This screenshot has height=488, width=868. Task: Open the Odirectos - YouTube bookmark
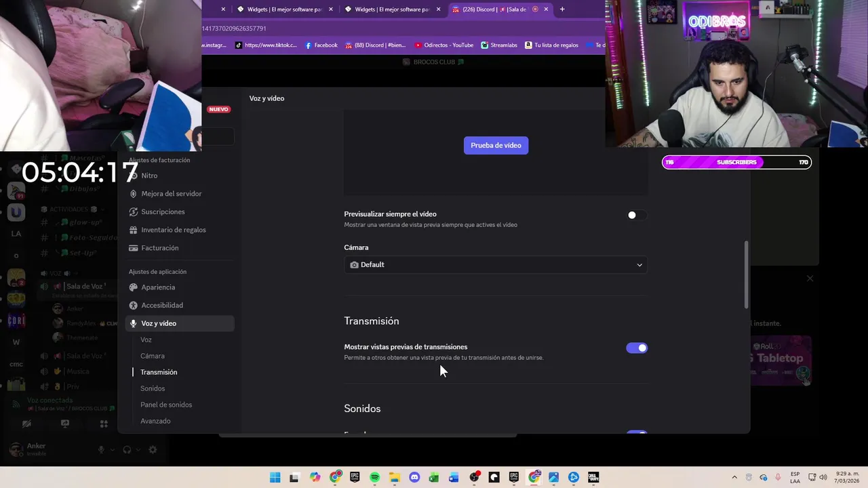pyautogui.click(x=444, y=45)
